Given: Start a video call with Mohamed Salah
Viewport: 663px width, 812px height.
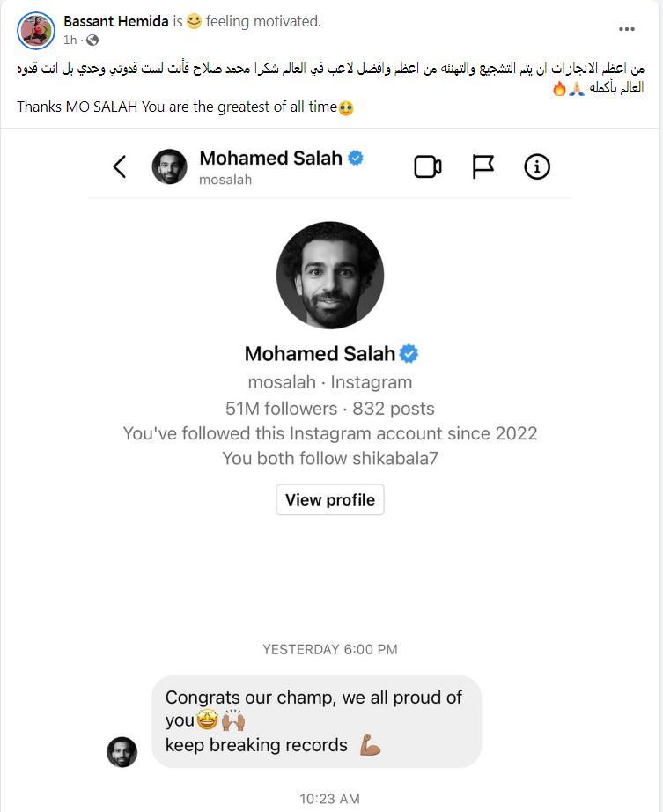Looking at the screenshot, I should [427, 166].
